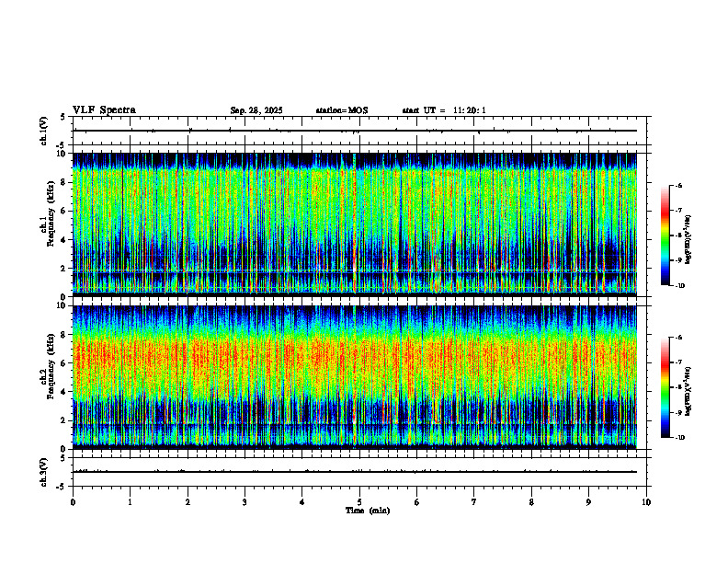Click the 'Time (min)' axis label
728x563 pixels.
368,511
